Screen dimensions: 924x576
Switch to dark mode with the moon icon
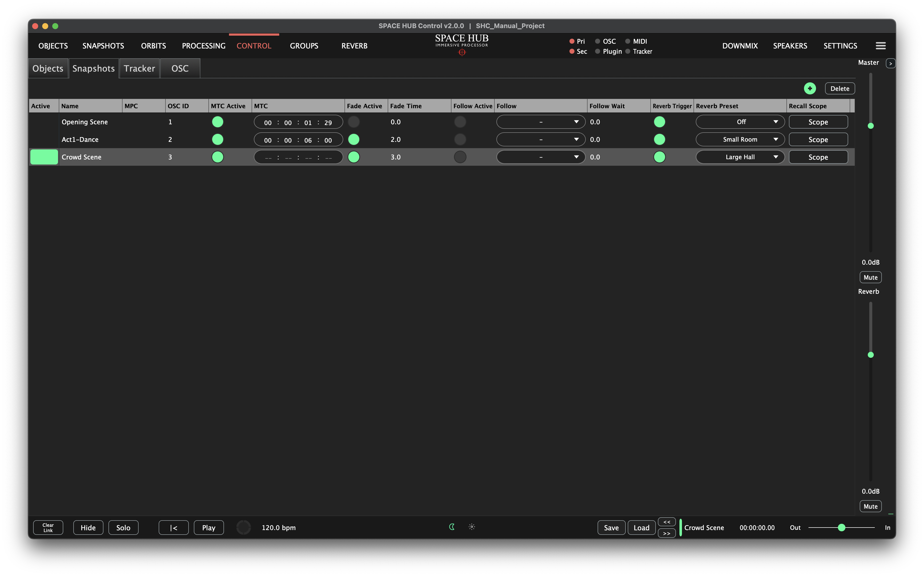tap(452, 527)
